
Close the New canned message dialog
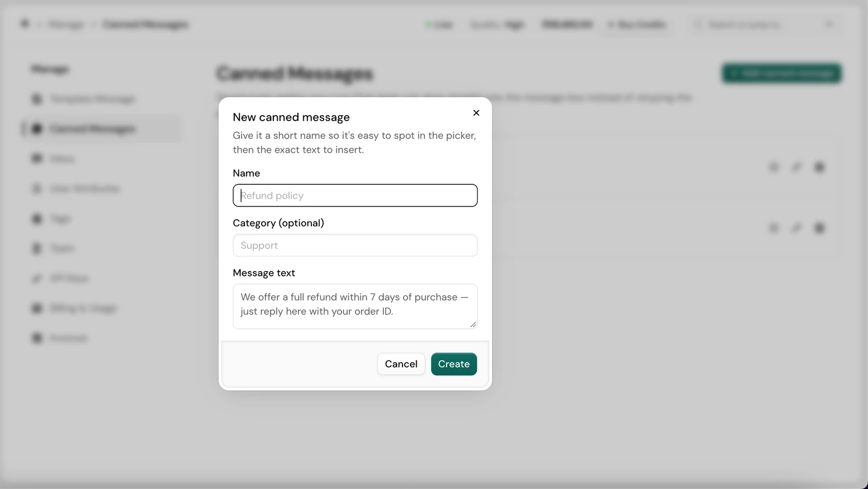click(476, 113)
